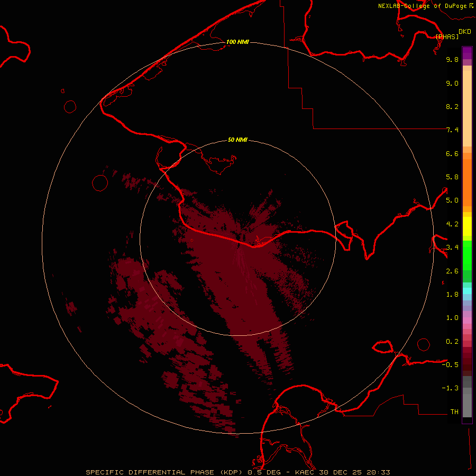Click the 8.2 value on the color scale
The height and width of the screenshot is (476, 476).
[452, 106]
